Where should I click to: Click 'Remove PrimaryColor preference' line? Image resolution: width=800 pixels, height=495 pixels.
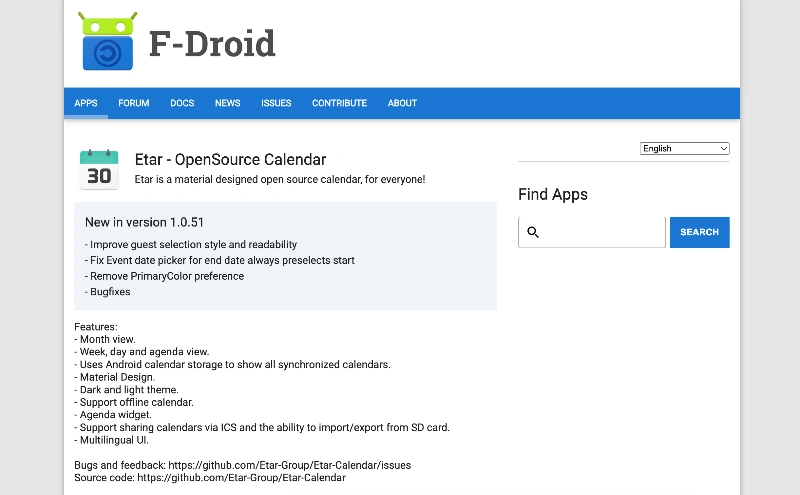(164, 276)
